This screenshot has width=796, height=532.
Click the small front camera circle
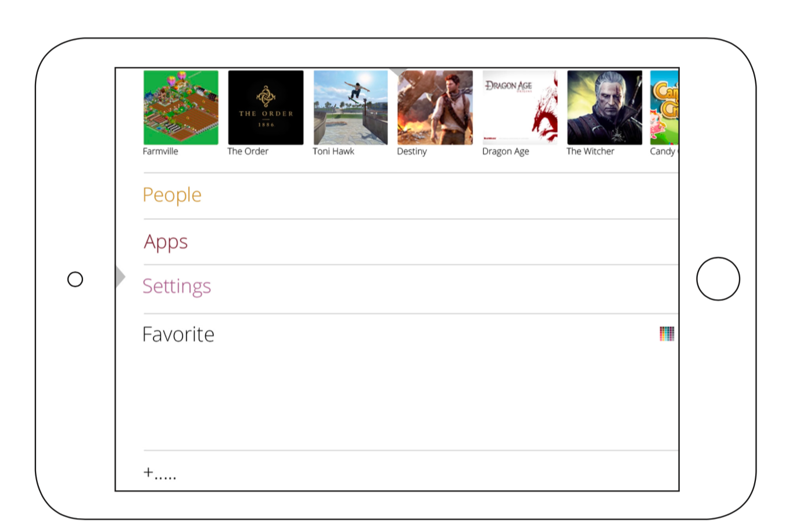click(x=75, y=279)
